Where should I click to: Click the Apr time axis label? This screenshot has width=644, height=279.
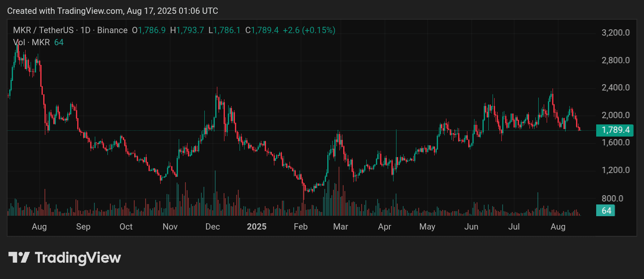pyautogui.click(x=384, y=227)
